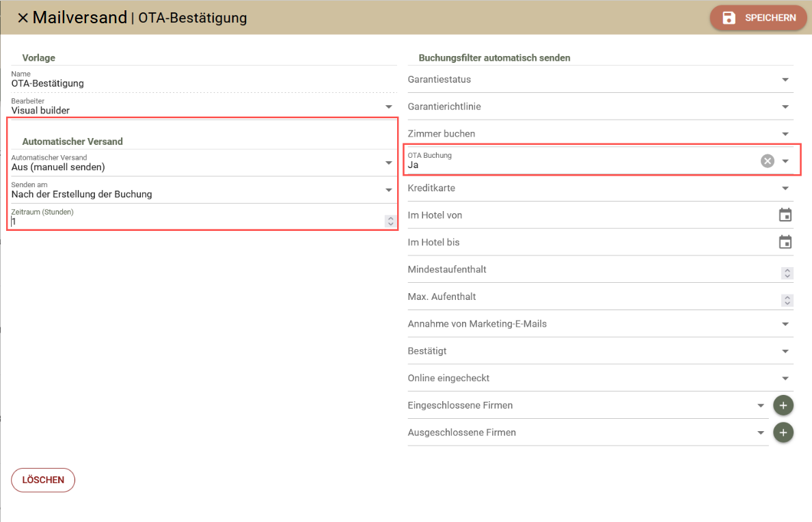Open the Automatischer Versand dropdown set to Aus
The width and height of the screenshot is (812, 522).
click(x=204, y=163)
